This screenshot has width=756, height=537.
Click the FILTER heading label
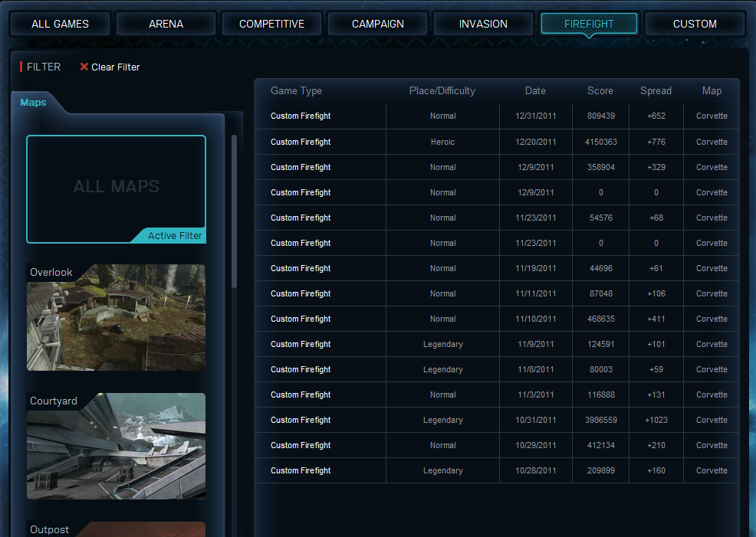click(x=44, y=67)
